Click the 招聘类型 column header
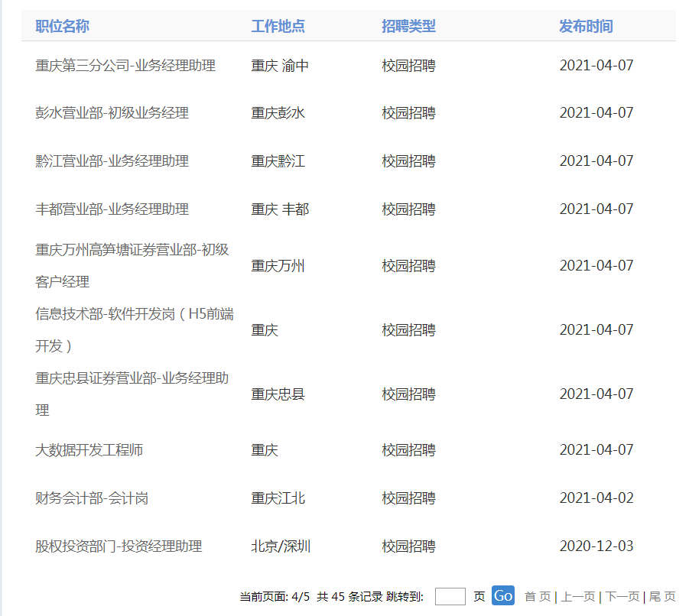 [x=408, y=26]
